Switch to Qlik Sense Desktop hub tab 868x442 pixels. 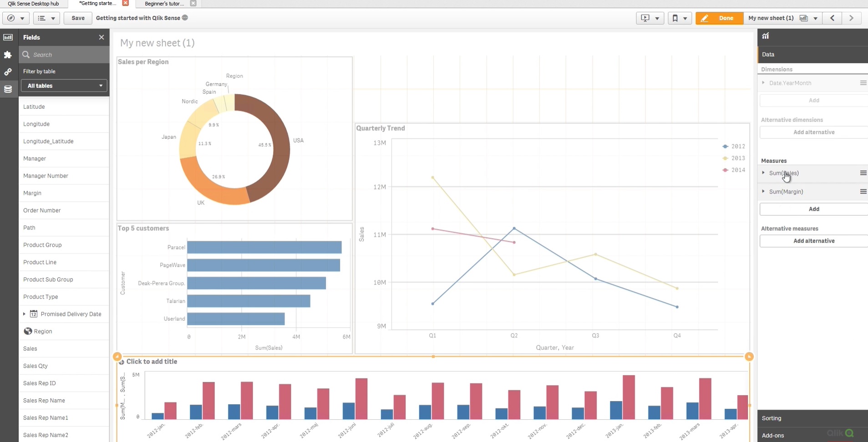pyautogui.click(x=33, y=4)
